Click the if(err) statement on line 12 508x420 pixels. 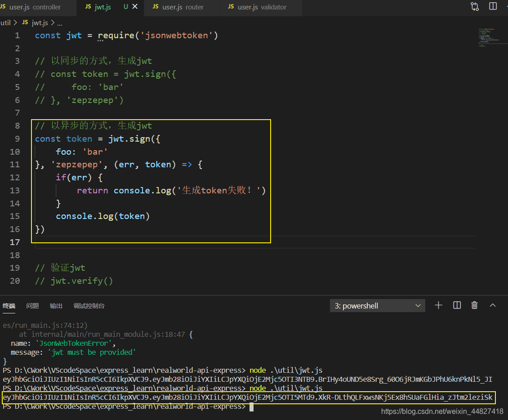[80, 178]
